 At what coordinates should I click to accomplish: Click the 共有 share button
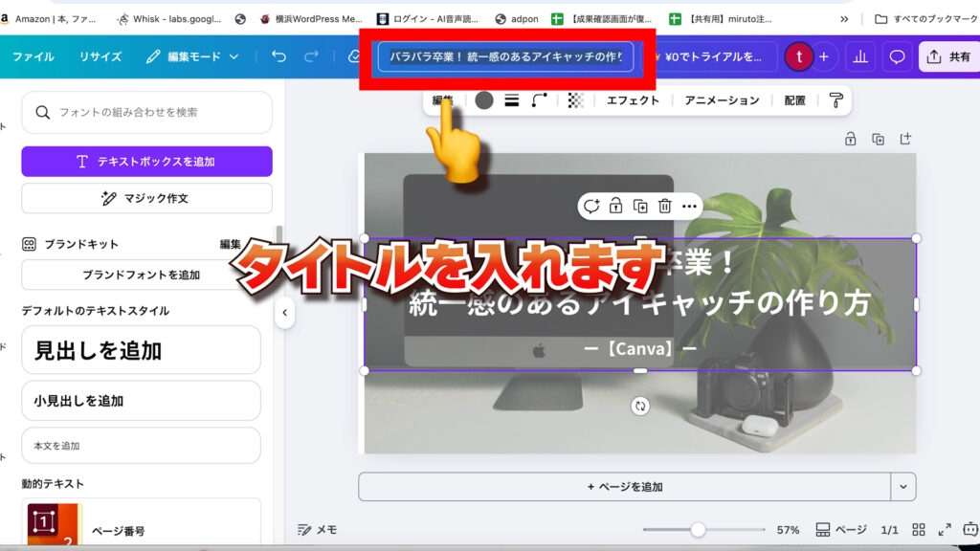click(x=948, y=56)
